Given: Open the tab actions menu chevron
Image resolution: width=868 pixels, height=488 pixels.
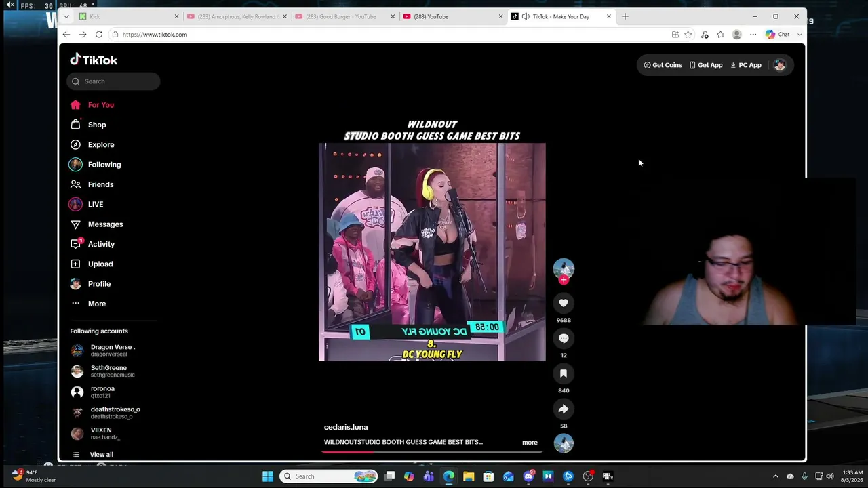Looking at the screenshot, I should [x=66, y=16].
